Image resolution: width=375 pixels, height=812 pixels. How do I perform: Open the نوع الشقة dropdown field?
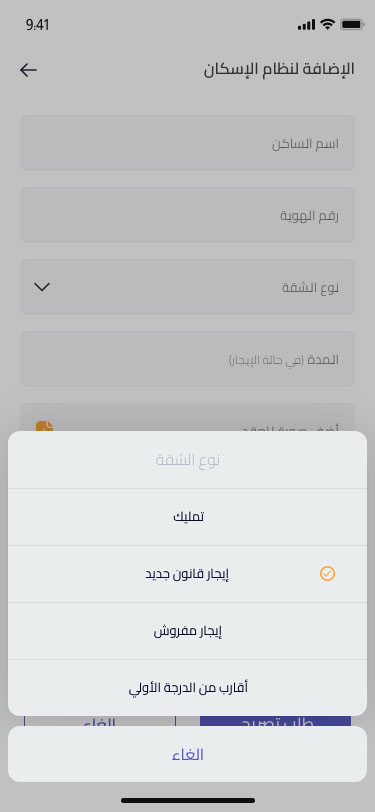pyautogui.click(x=188, y=287)
